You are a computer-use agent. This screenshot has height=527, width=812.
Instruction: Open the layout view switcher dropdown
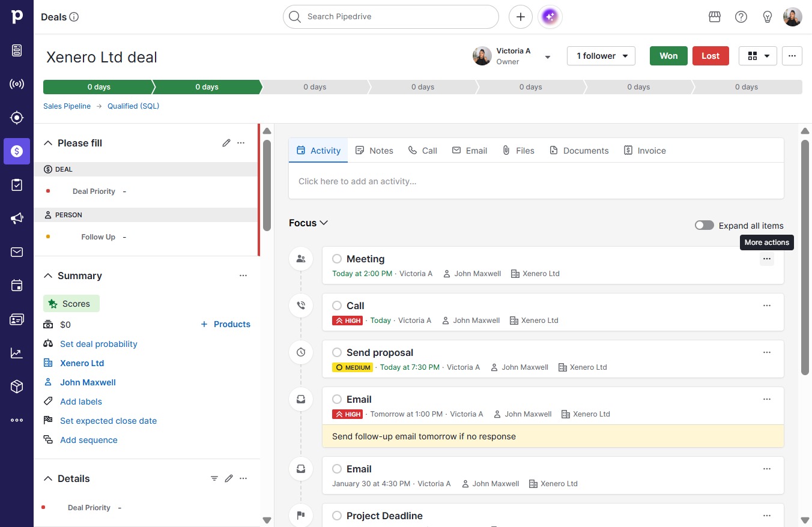point(758,56)
